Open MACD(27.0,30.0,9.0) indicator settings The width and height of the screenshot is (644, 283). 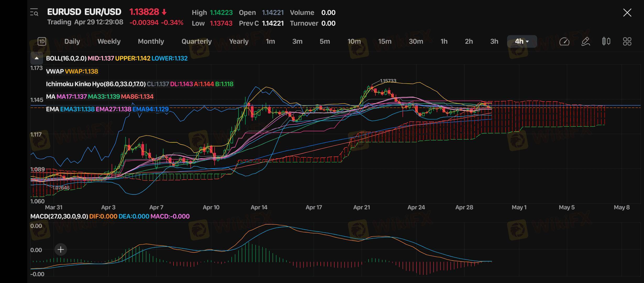[59, 216]
